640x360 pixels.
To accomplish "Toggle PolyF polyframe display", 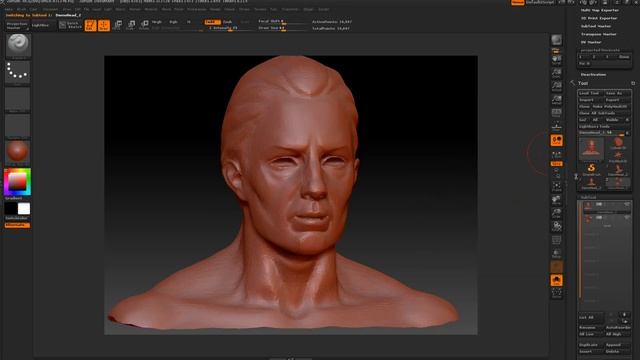I will (557, 240).
